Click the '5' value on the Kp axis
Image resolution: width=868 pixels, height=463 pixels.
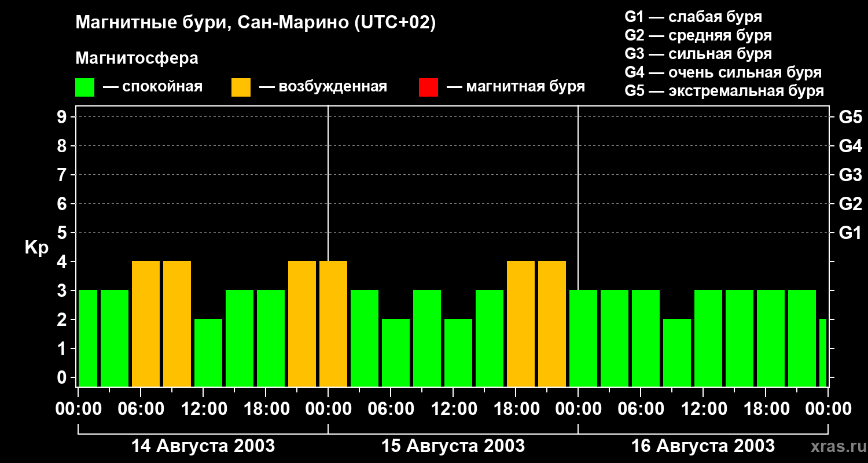pos(63,233)
